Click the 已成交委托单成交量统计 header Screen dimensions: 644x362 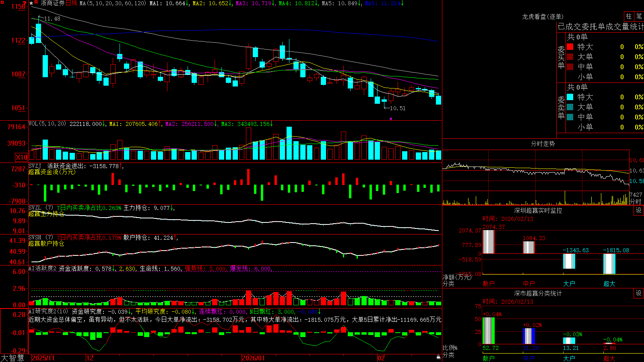[x=601, y=27]
